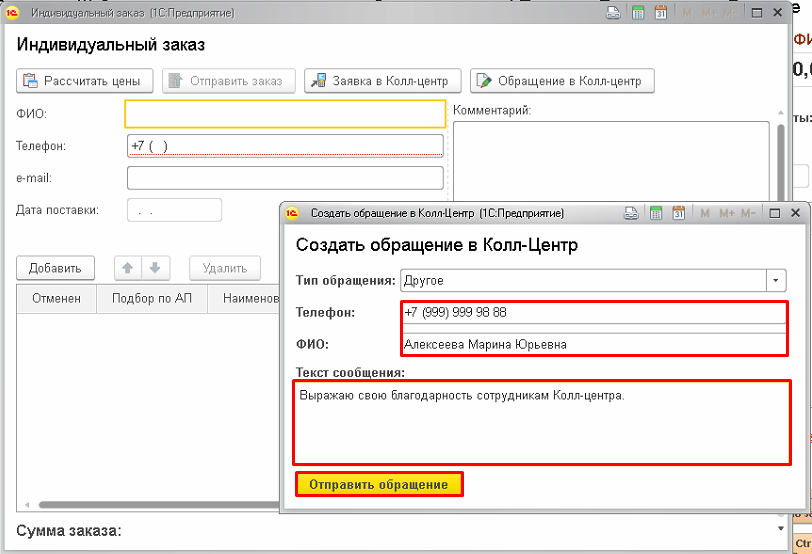Screen dimensions: 812x554
Task: Click the e-mail input field
Action: pos(284,178)
